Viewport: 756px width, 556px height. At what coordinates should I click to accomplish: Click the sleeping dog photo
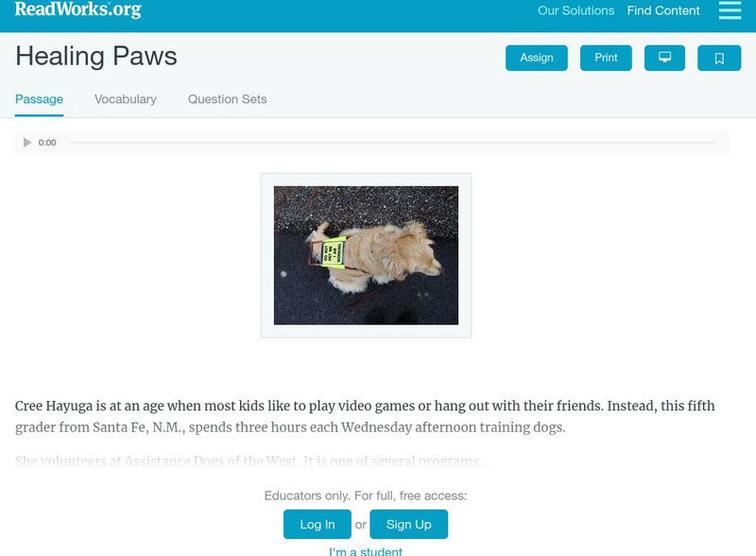point(366,255)
